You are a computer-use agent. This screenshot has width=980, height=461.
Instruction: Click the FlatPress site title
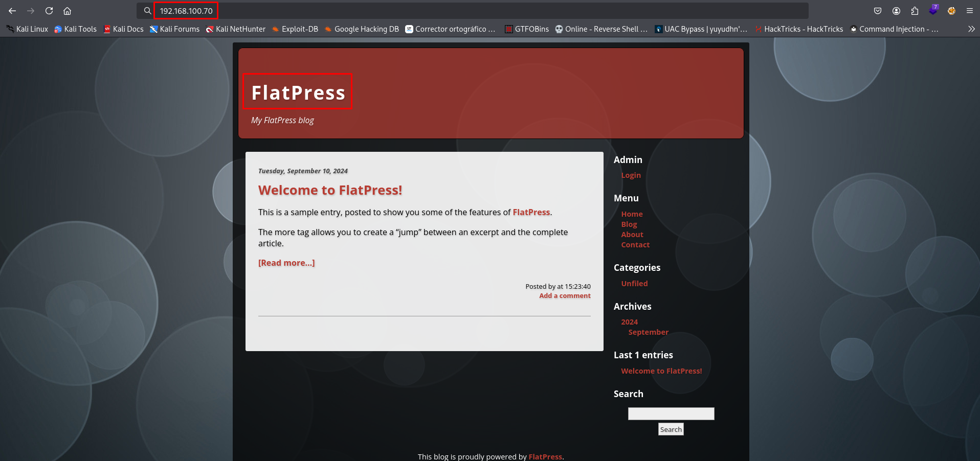[x=298, y=93]
